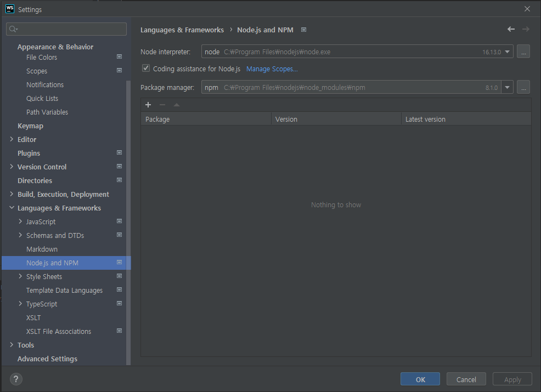This screenshot has width=541, height=392.
Task: Click the Languages & Frameworks breadcrumb
Action: tap(182, 30)
